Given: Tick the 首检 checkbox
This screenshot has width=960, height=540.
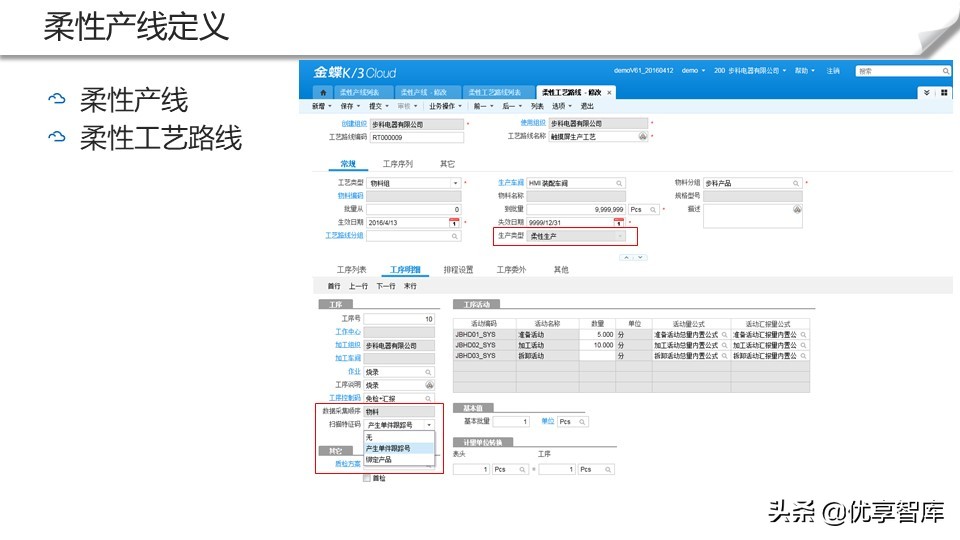Looking at the screenshot, I should pyautogui.click(x=367, y=479).
